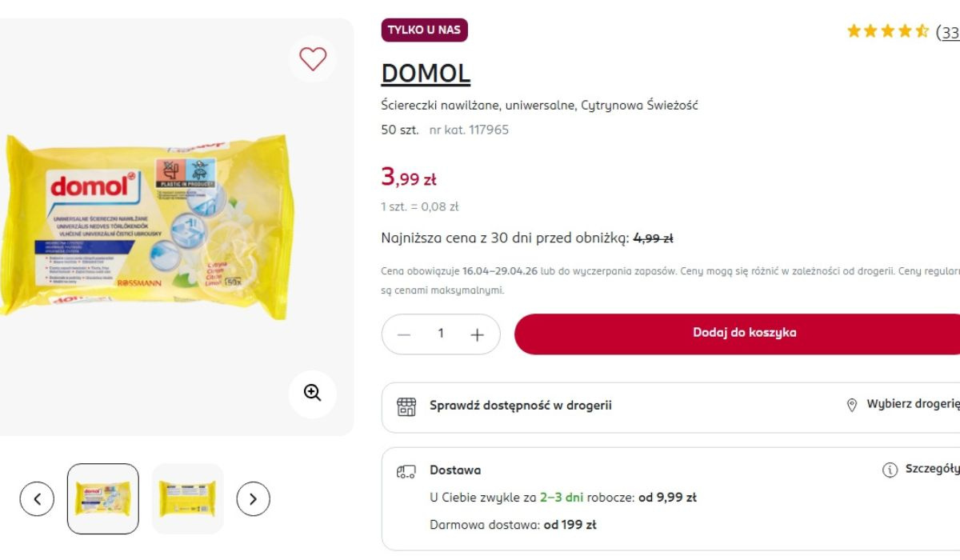Select 'Wybierz drogerię' store chooser
Screen dimensions: 960x560
point(912,405)
